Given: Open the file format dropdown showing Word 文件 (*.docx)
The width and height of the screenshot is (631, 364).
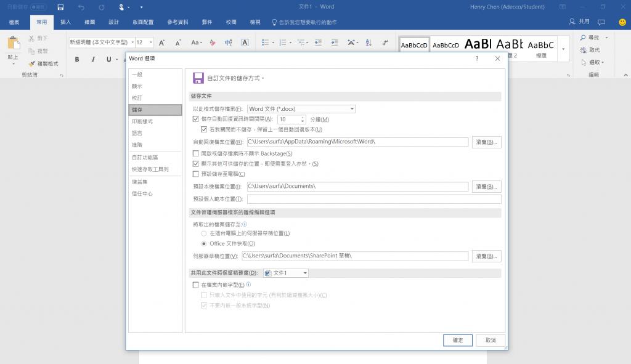Looking at the screenshot, I should pyautogui.click(x=352, y=108).
